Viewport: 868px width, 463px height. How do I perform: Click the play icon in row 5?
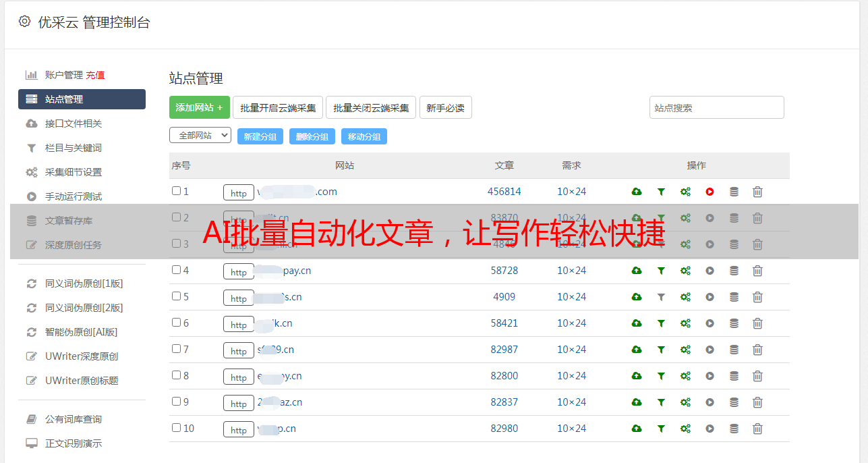(710, 297)
